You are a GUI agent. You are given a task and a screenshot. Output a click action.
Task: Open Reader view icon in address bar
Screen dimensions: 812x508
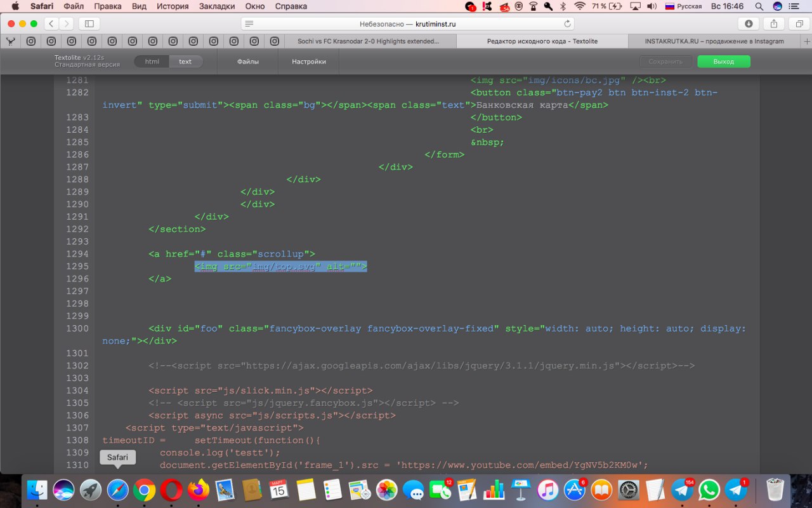pyautogui.click(x=249, y=23)
